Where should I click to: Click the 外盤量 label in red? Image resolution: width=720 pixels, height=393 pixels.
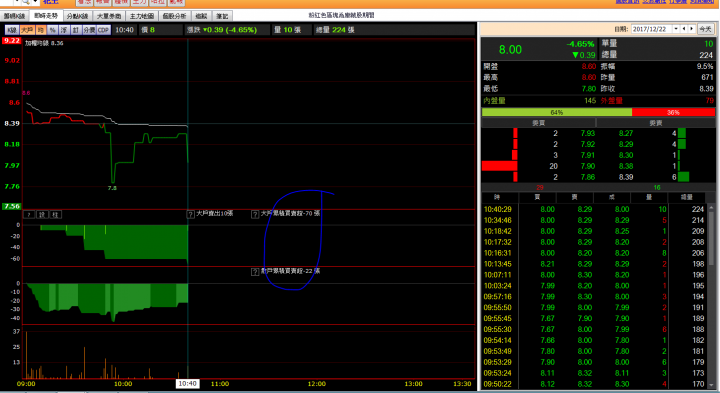[612, 101]
